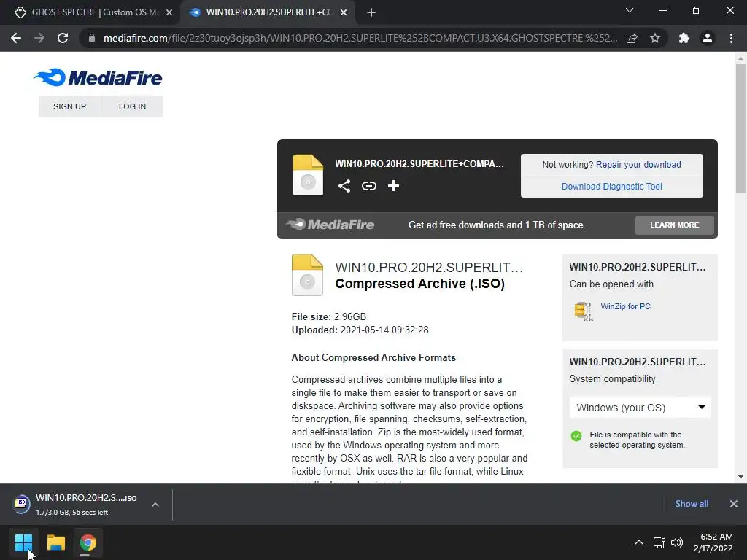
Task: Click the share icon in file banner
Action: (x=344, y=186)
